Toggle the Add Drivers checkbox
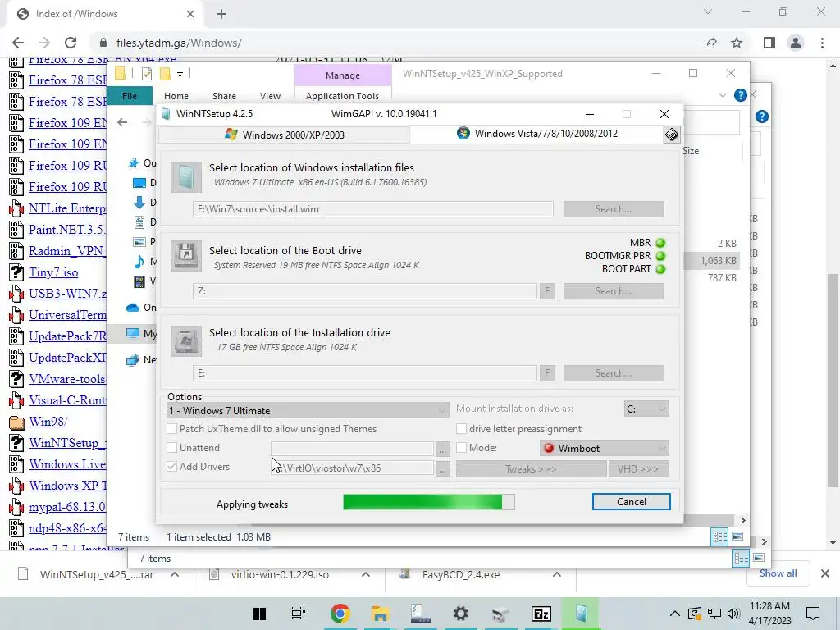840x630 pixels. tap(172, 467)
